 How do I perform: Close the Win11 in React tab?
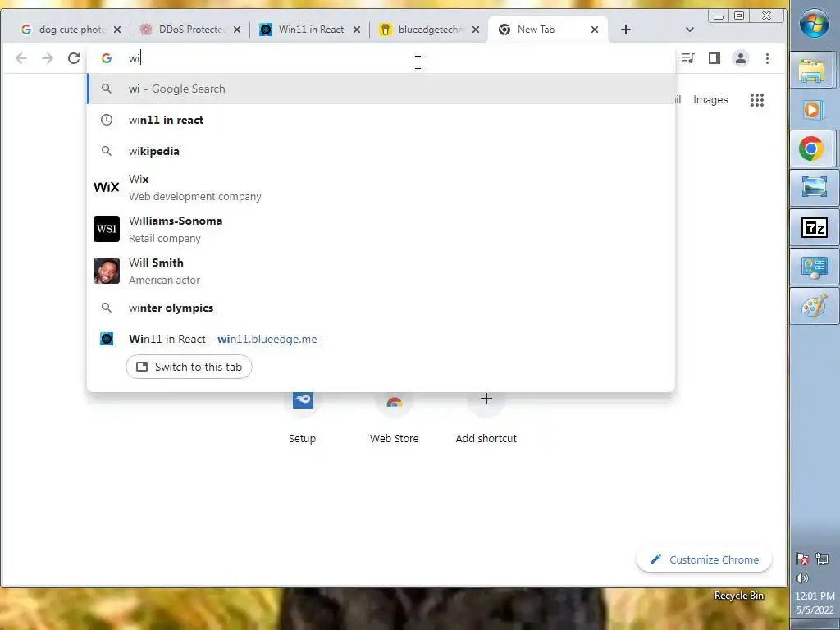point(357,30)
